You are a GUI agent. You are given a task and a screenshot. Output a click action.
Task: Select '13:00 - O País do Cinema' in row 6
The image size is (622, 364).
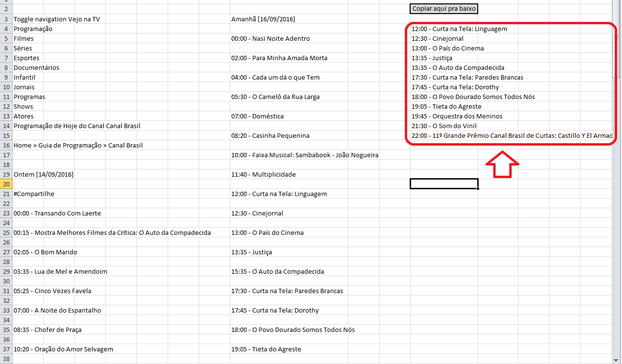[x=448, y=48]
